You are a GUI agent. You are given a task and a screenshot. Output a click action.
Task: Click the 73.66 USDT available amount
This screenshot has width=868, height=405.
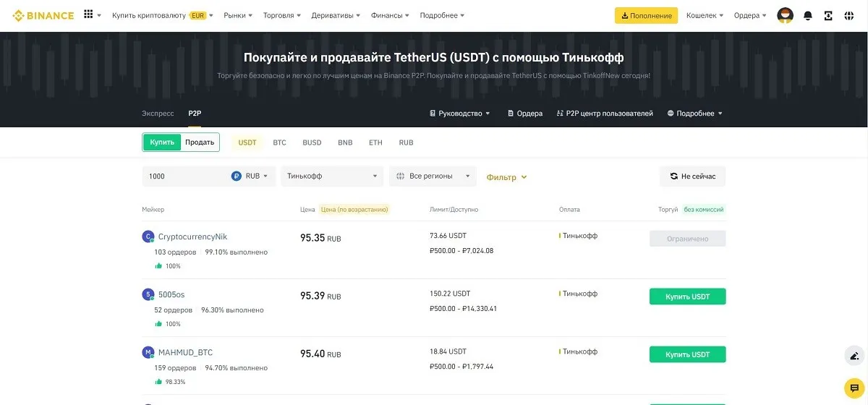pyautogui.click(x=449, y=236)
